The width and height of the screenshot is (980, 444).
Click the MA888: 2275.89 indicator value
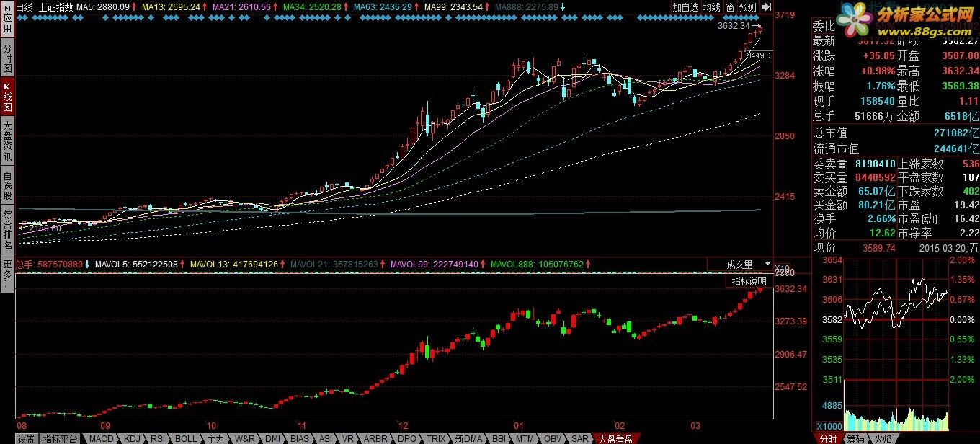(527, 6)
